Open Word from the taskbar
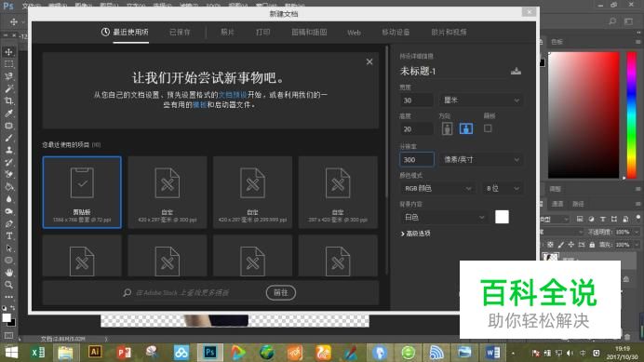644x362 pixels. [492, 352]
